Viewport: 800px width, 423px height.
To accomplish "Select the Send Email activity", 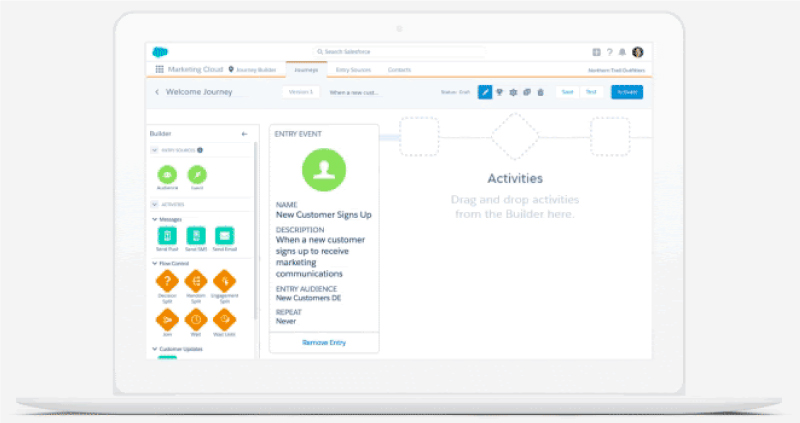I will click(224, 236).
